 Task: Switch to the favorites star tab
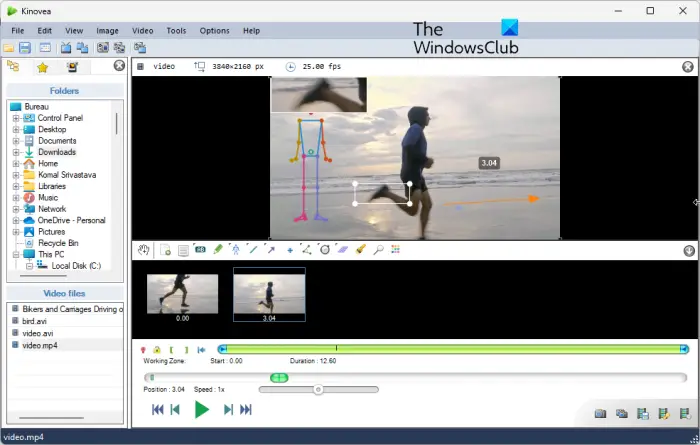coord(43,67)
